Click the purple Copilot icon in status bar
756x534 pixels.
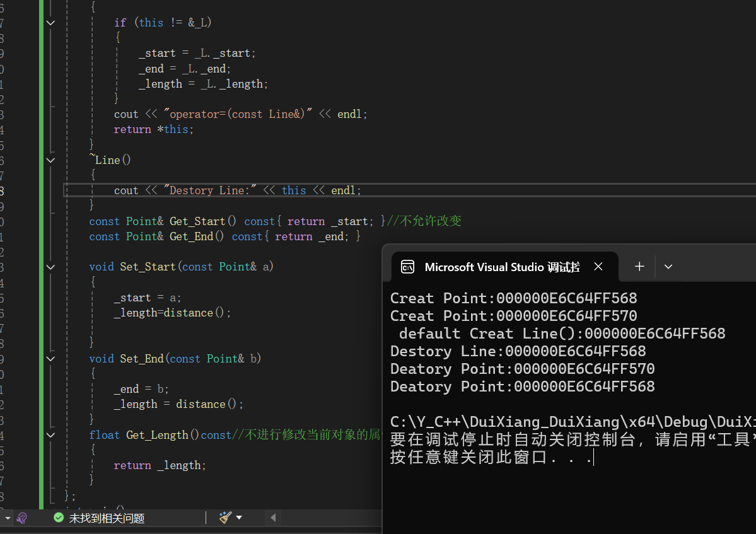coord(21,517)
